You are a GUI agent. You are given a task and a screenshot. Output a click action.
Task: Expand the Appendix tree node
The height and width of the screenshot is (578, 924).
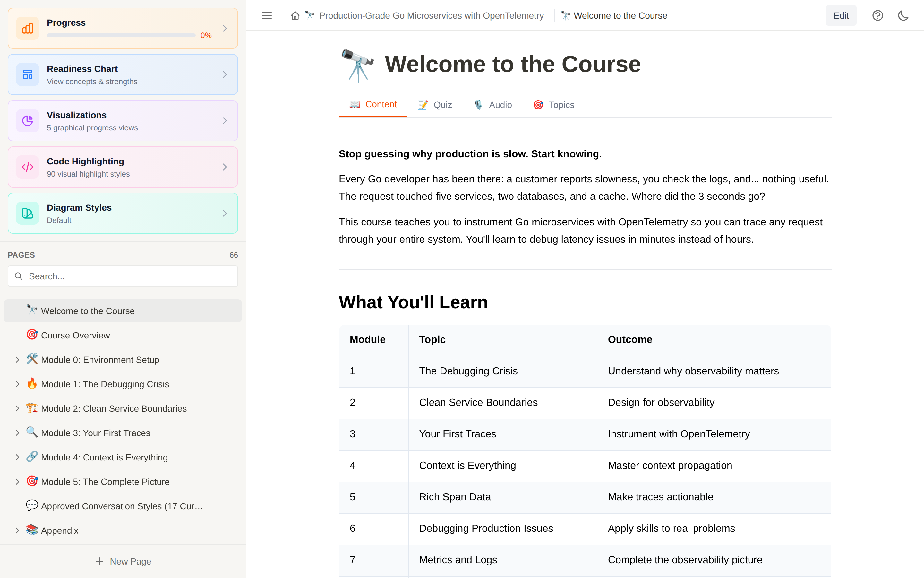point(17,530)
